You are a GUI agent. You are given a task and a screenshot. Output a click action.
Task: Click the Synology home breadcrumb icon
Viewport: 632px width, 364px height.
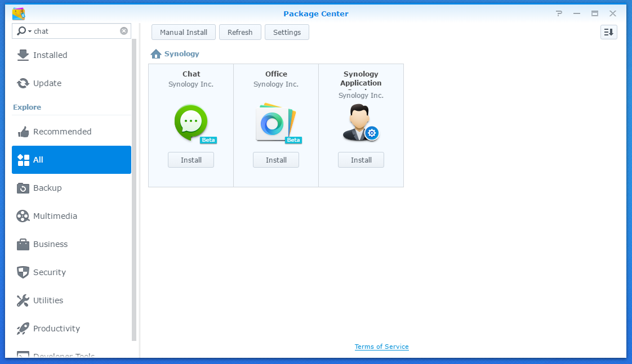[x=156, y=53]
